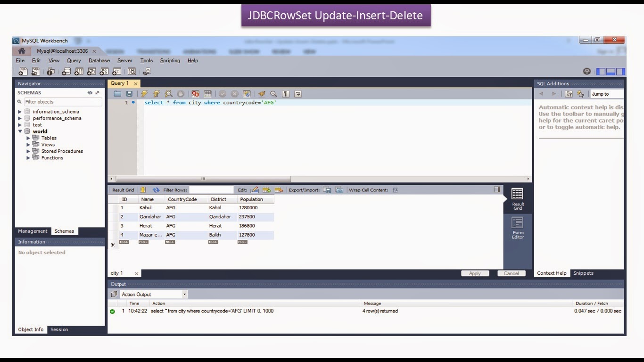The width and height of the screenshot is (644, 362).
Task: Get context help for caret icon
Action: [x=569, y=94]
